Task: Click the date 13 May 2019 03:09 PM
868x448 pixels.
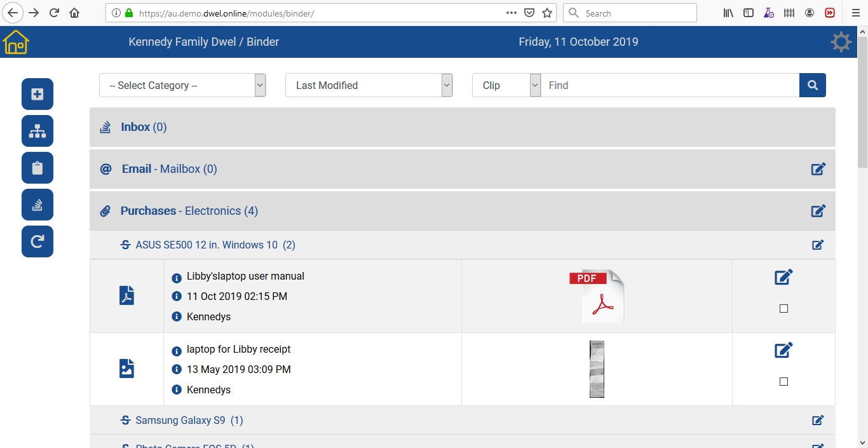Action: point(239,370)
